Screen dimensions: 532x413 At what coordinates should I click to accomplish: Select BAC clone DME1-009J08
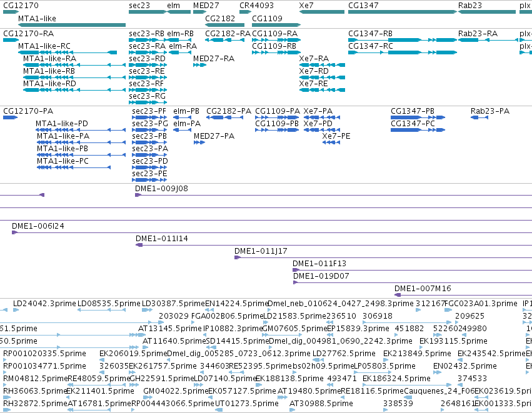(x=334, y=195)
